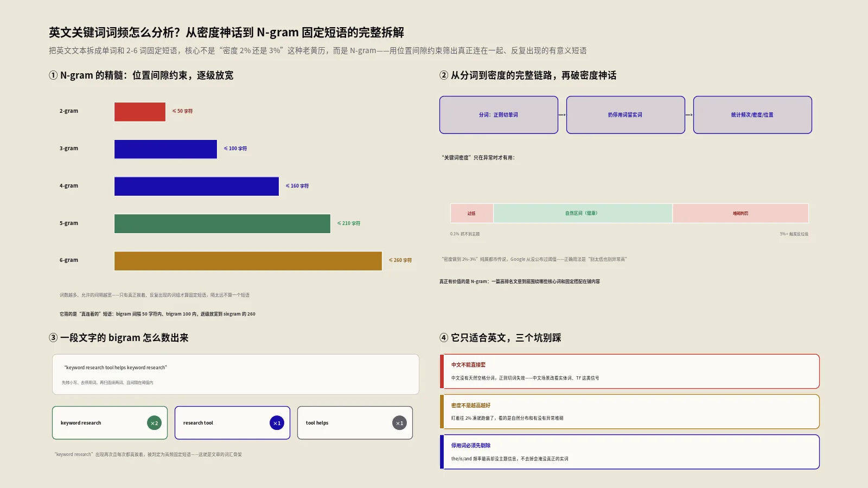Screen dimensions: 868x488
Task: Click the 'keyword research' card label
Action: tap(81, 423)
